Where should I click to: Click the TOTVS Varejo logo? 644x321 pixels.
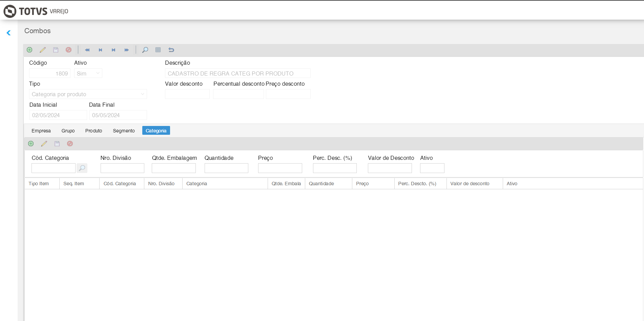36,11
